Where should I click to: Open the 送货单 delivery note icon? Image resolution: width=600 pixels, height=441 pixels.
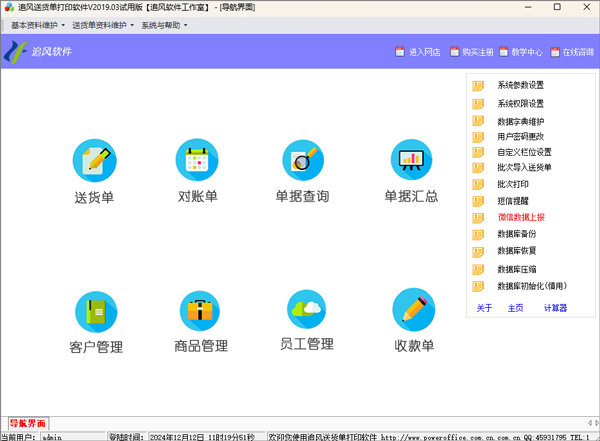point(95,161)
